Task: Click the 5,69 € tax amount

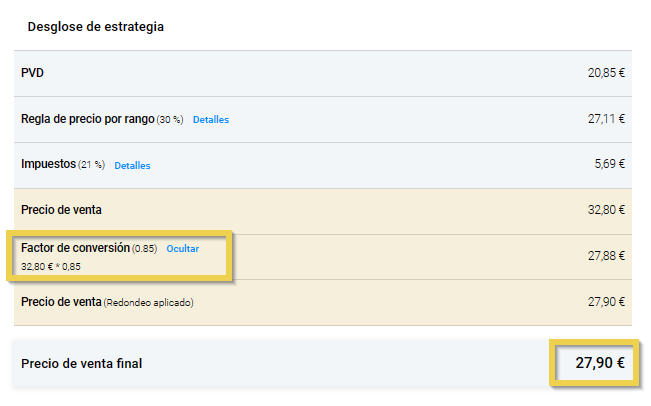Action: [x=609, y=165]
